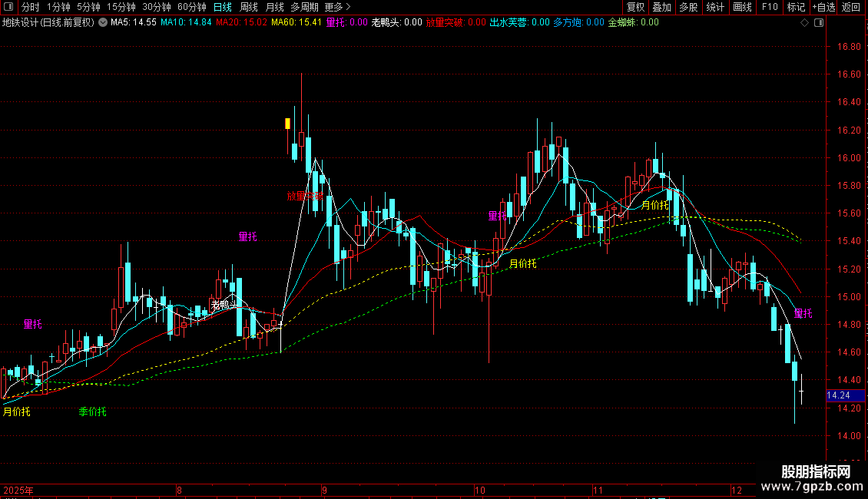Click month 10 on the time axis
The image size is (868, 499).
click(479, 490)
